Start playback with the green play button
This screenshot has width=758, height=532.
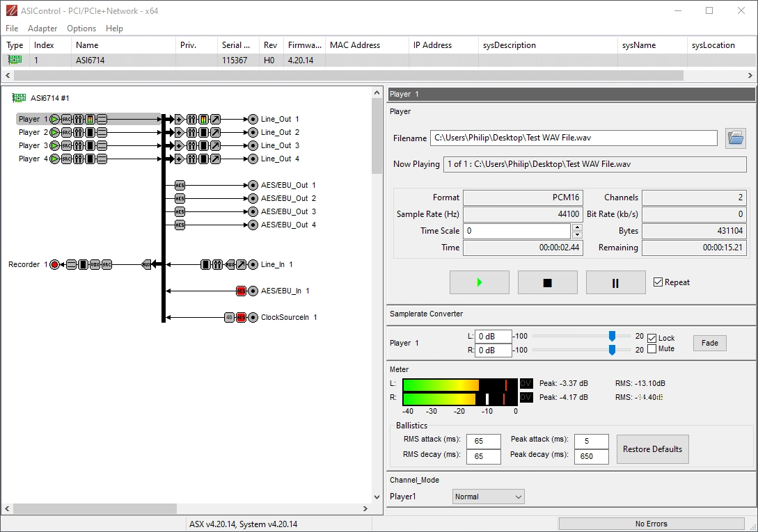[479, 282]
